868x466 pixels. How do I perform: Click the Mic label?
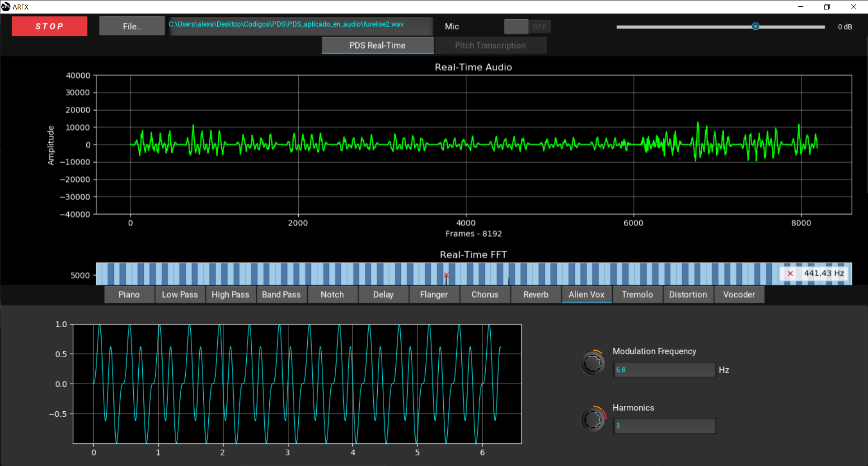[x=452, y=27]
